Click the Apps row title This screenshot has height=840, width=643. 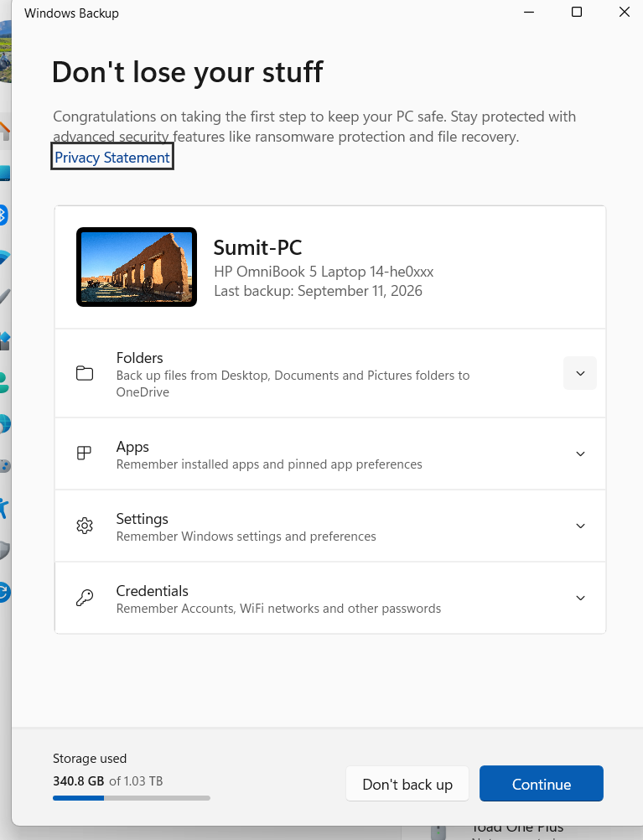132,447
